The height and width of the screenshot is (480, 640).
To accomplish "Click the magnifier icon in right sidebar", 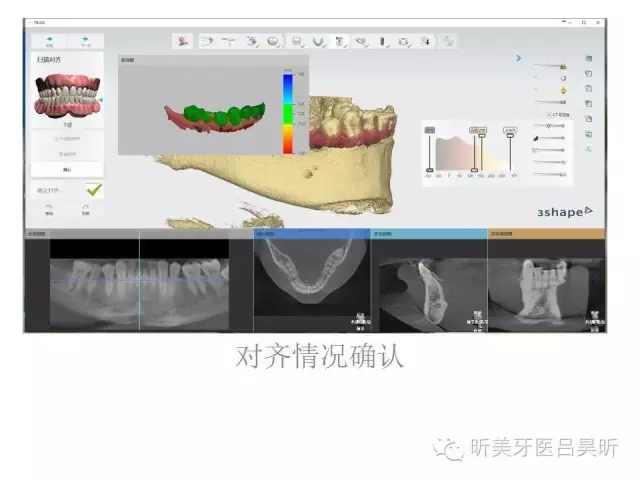I will [x=589, y=147].
